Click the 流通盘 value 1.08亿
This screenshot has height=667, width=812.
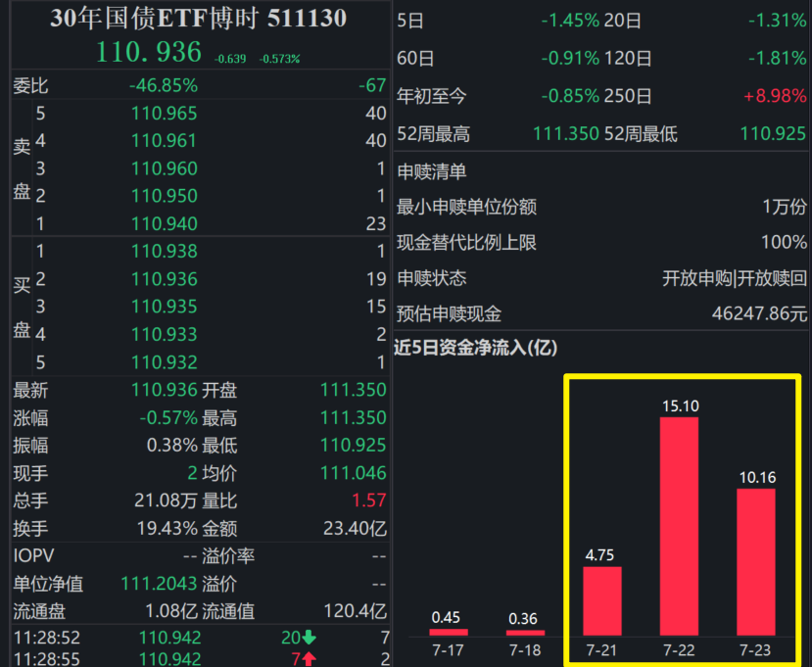(x=171, y=611)
